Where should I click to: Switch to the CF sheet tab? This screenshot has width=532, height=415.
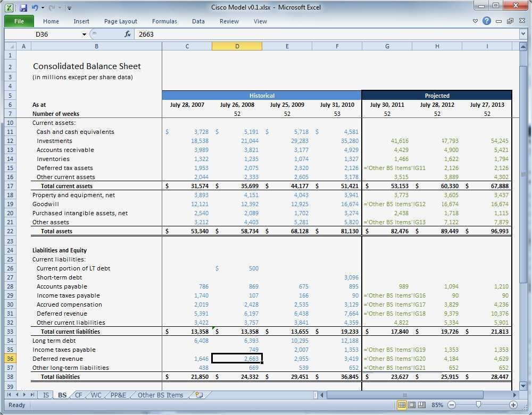[x=78, y=395]
